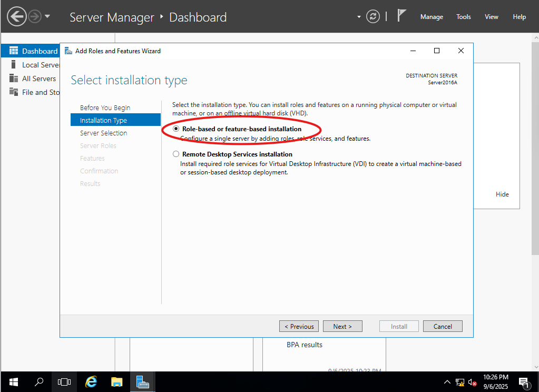Click scrollbar up arrow in Server Manager
539x392 pixels.
[x=535, y=37]
